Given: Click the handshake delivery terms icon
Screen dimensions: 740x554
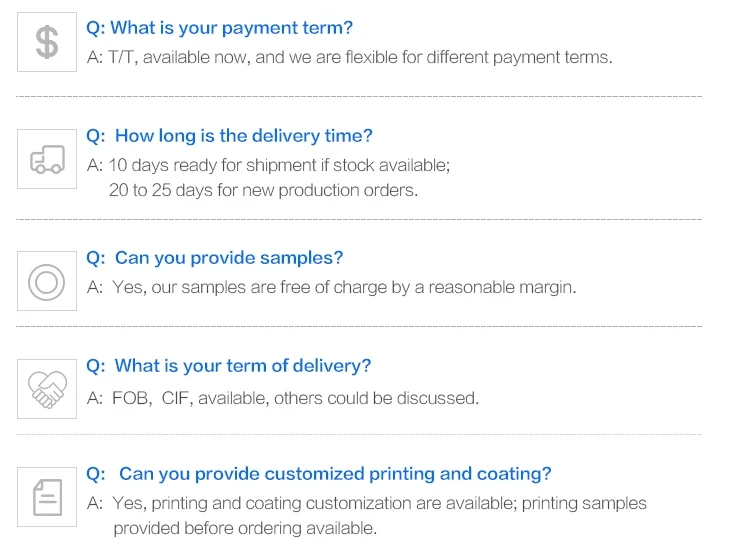Looking at the screenshot, I should click(47, 388).
